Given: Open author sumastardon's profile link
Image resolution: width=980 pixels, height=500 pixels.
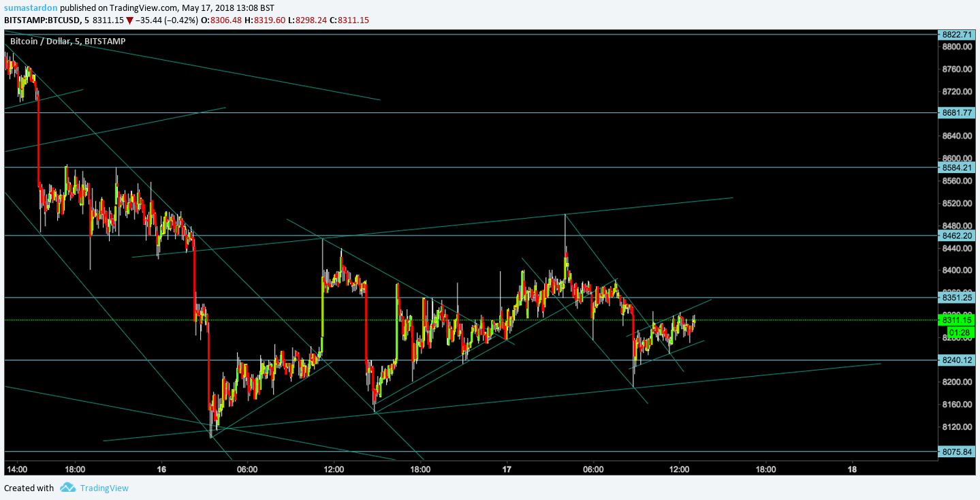Looking at the screenshot, I should click(x=31, y=8).
